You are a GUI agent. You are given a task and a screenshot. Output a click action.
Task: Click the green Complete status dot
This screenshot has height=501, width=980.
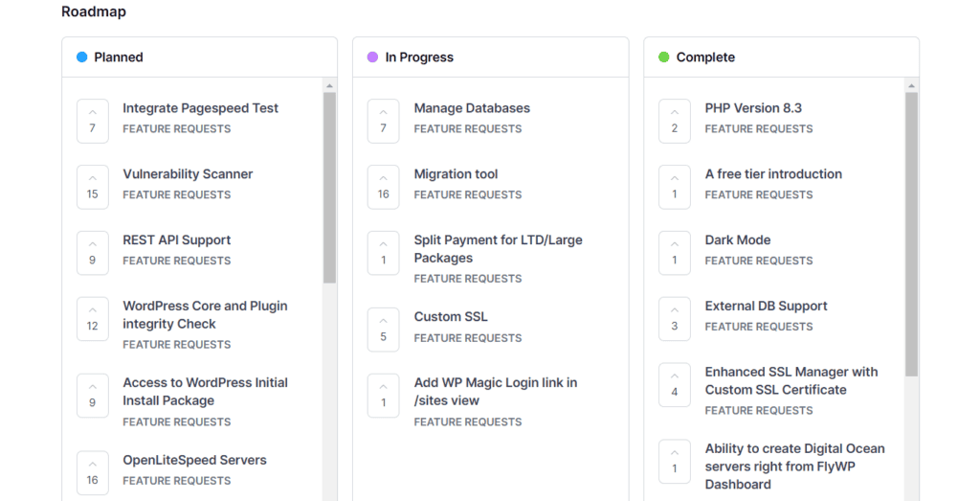click(664, 57)
